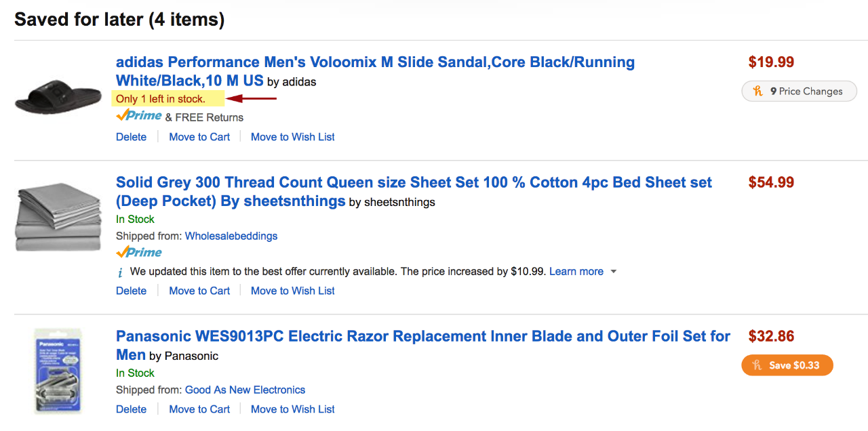Open the Panasonic WES9013PC razor blade title
The width and height of the screenshot is (868, 431).
tap(423, 346)
